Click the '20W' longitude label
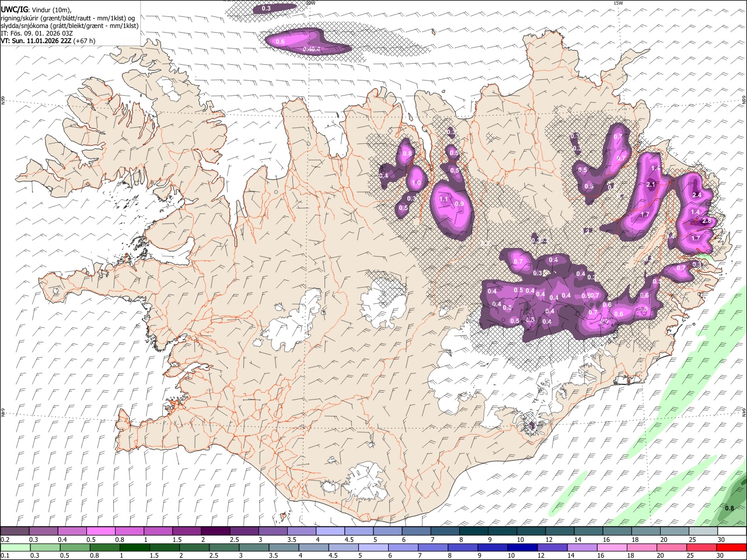Image resolution: width=747 pixels, height=560 pixels. (x=310, y=3)
